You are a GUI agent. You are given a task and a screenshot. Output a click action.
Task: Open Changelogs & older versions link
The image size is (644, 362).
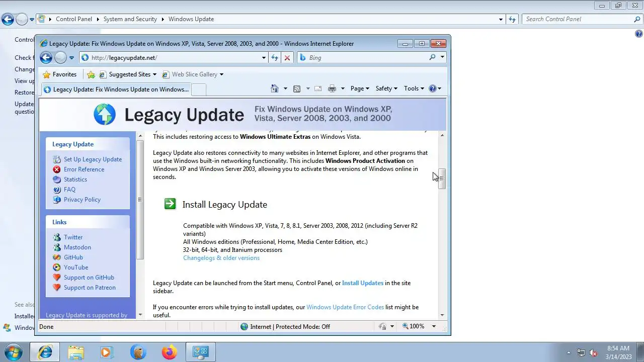coord(221,258)
